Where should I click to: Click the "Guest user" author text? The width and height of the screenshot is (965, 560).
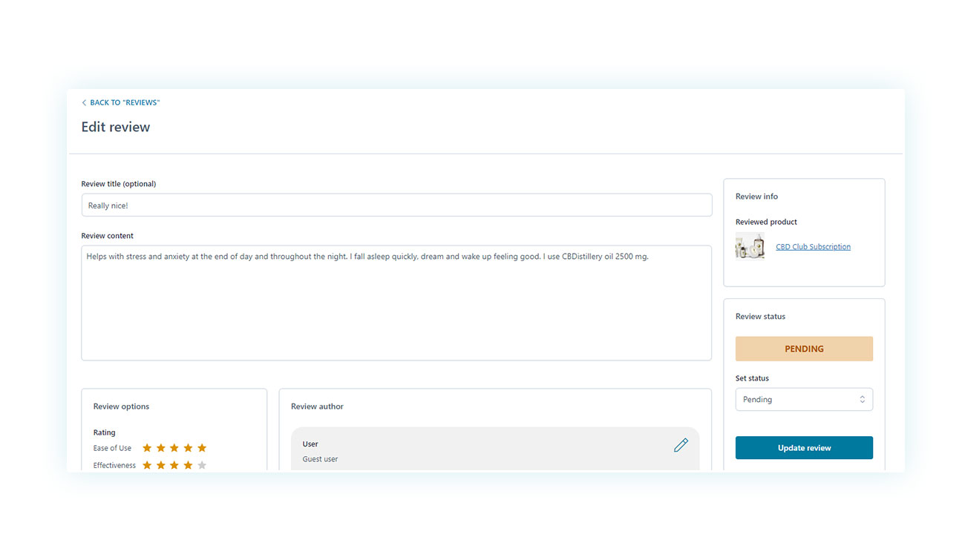pos(320,459)
